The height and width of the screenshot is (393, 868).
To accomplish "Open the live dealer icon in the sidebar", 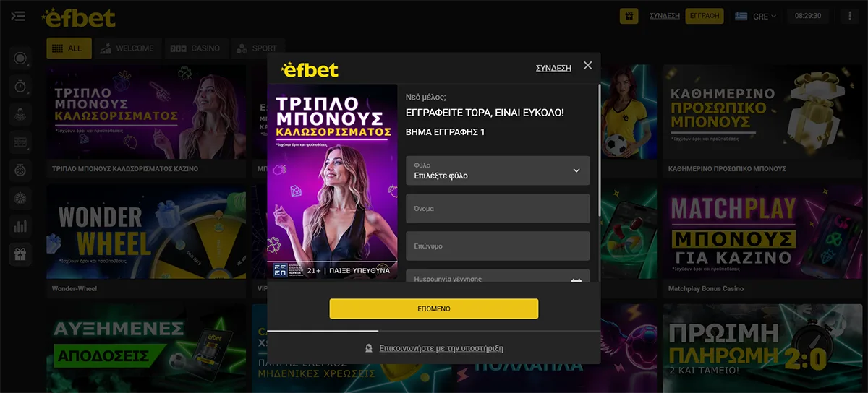I will tap(20, 114).
